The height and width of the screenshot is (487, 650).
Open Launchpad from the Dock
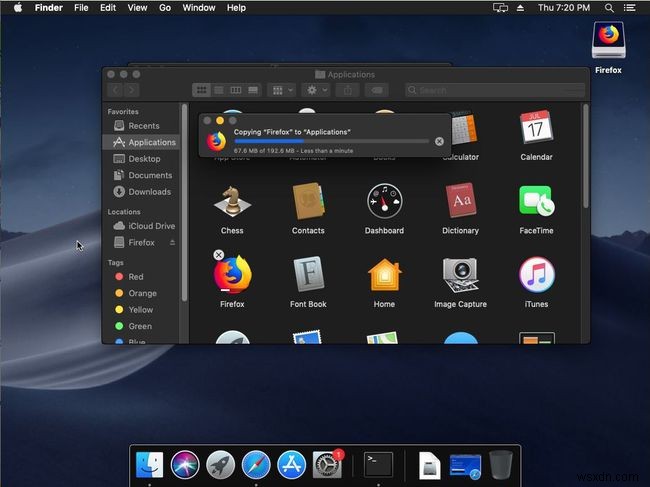coord(221,465)
